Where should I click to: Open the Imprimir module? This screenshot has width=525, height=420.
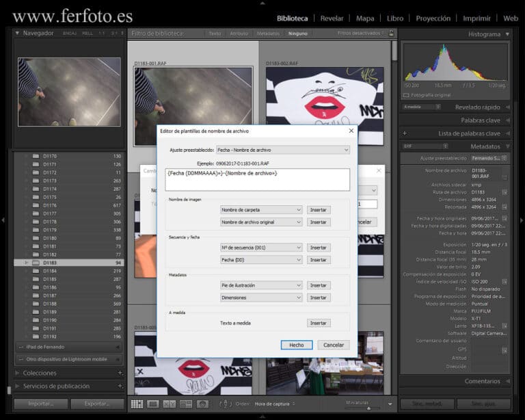tap(476, 18)
